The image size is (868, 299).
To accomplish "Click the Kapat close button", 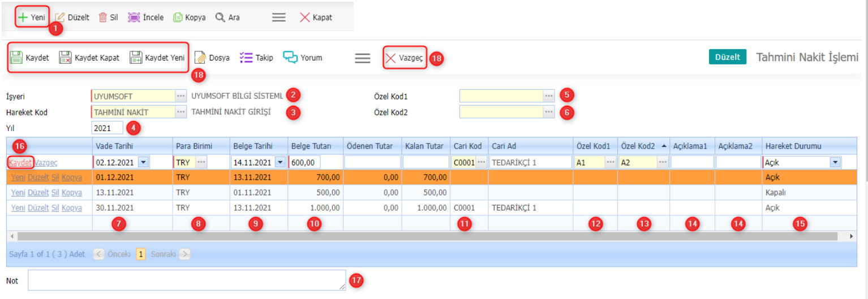I will pos(316,18).
